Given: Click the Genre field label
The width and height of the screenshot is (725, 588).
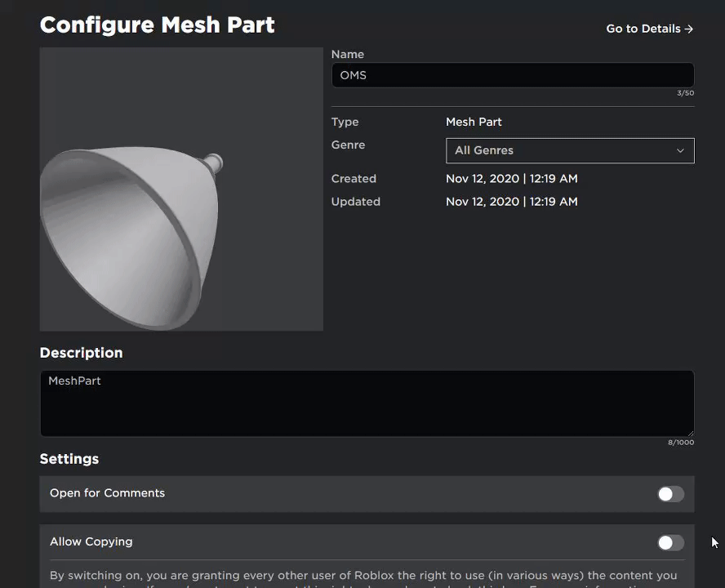Looking at the screenshot, I should (348, 145).
